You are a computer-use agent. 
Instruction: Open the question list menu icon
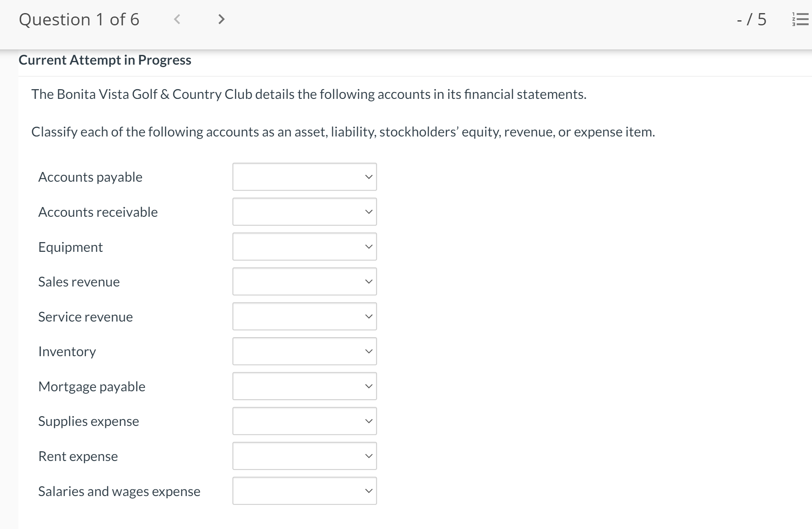tap(800, 19)
